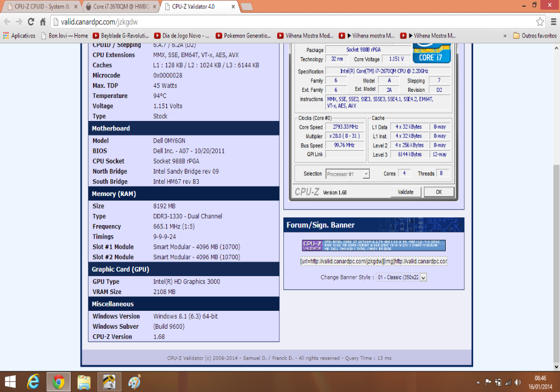The width and height of the screenshot is (560, 392).
Task: Open the Paint taskbar icon
Action: [134, 382]
